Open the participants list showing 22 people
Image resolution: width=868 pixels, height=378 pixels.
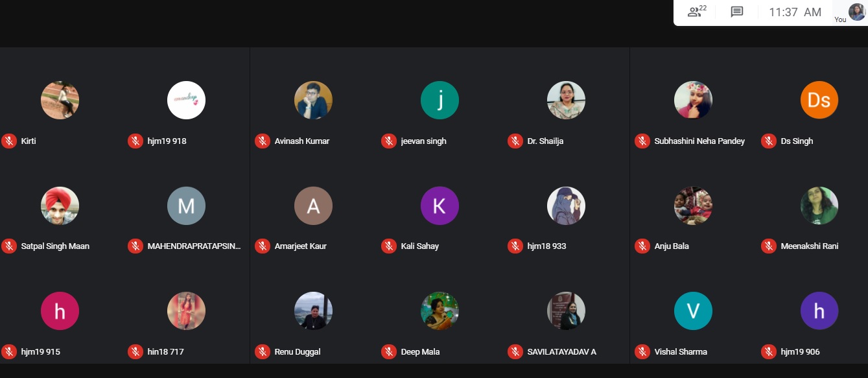coord(697,12)
